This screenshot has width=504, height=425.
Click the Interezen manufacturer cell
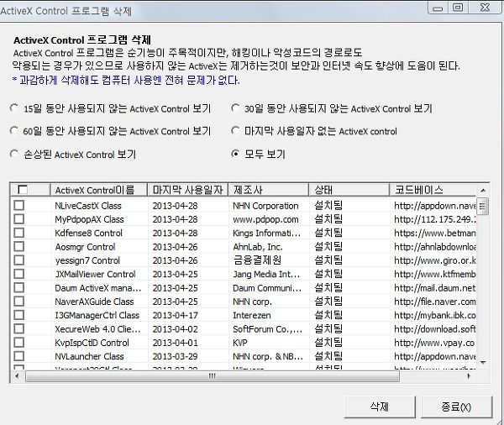click(252, 315)
